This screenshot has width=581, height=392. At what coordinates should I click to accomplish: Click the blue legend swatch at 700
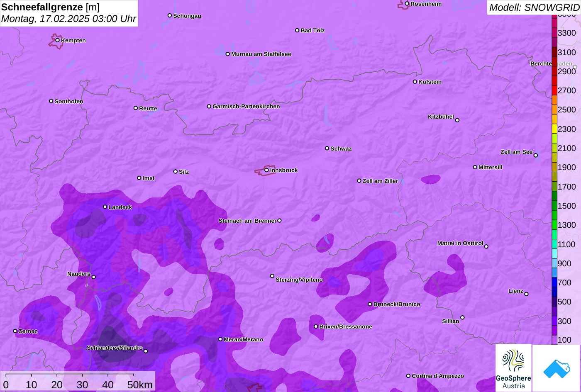pyautogui.click(x=554, y=282)
